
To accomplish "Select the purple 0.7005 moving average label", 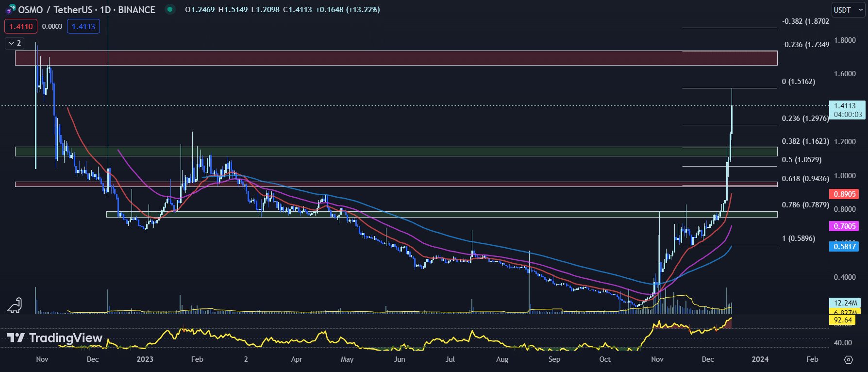I will [844, 226].
